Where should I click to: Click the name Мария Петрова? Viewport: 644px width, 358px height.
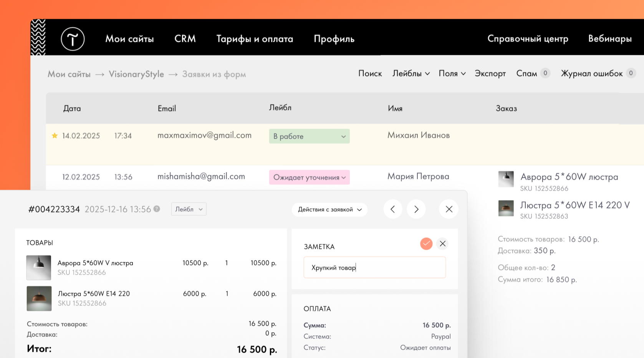pos(418,176)
